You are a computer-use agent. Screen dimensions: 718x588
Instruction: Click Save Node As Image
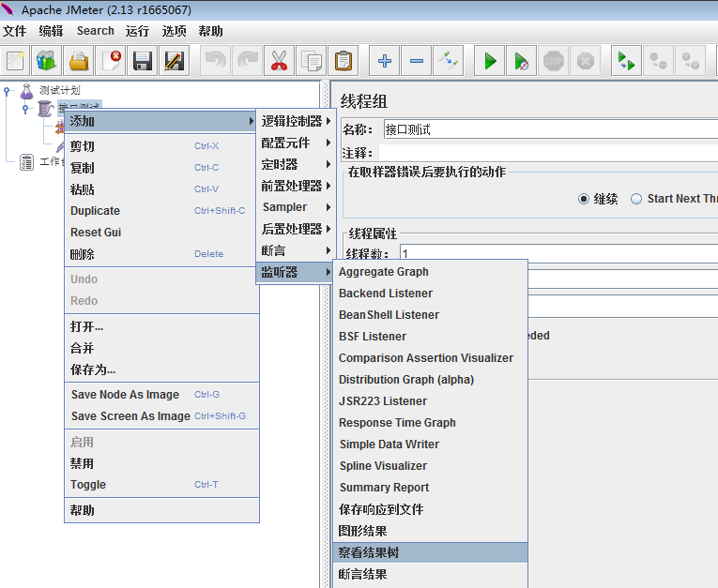161,395
